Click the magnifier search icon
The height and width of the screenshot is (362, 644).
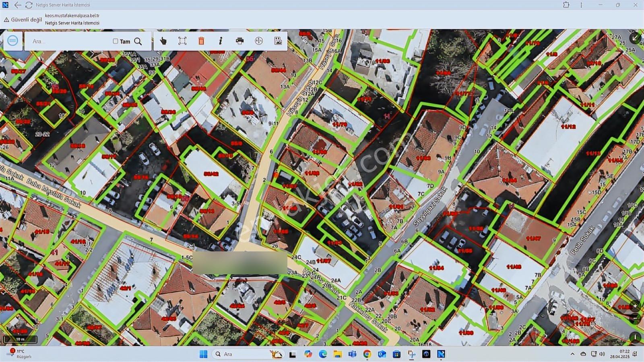tap(138, 41)
